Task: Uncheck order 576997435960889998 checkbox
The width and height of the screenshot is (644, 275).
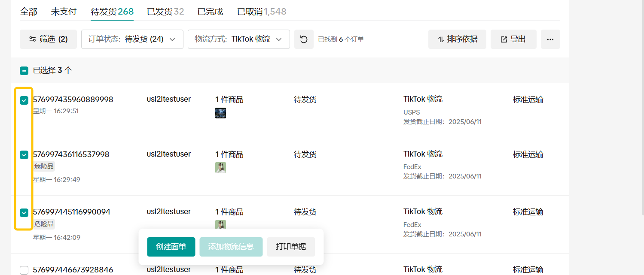Action: 24,100
